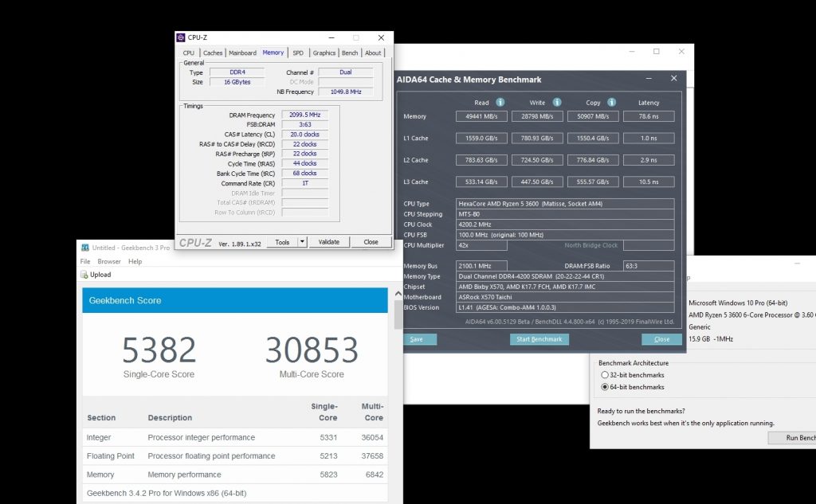
Task: Click the Close button at the bottom of CPU-Z
Action: click(371, 242)
